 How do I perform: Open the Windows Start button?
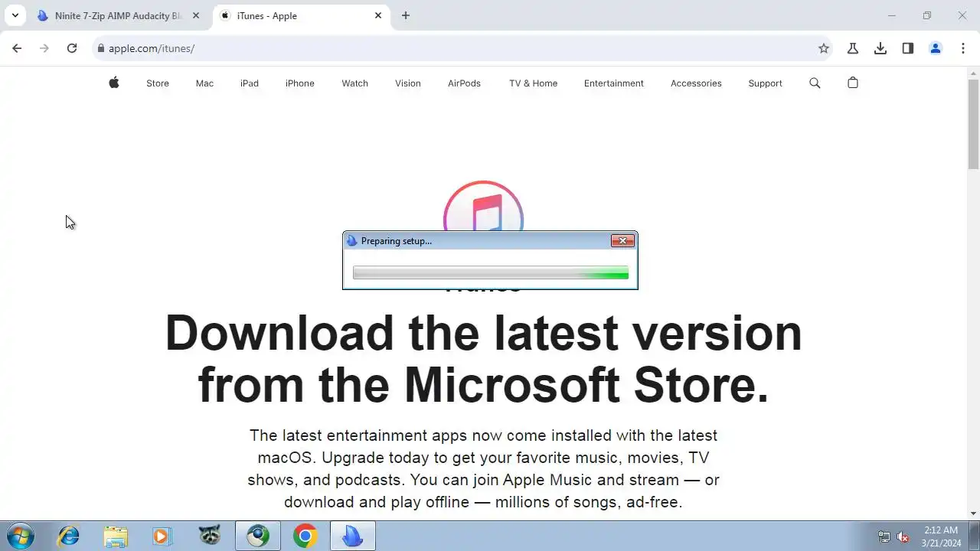19,536
